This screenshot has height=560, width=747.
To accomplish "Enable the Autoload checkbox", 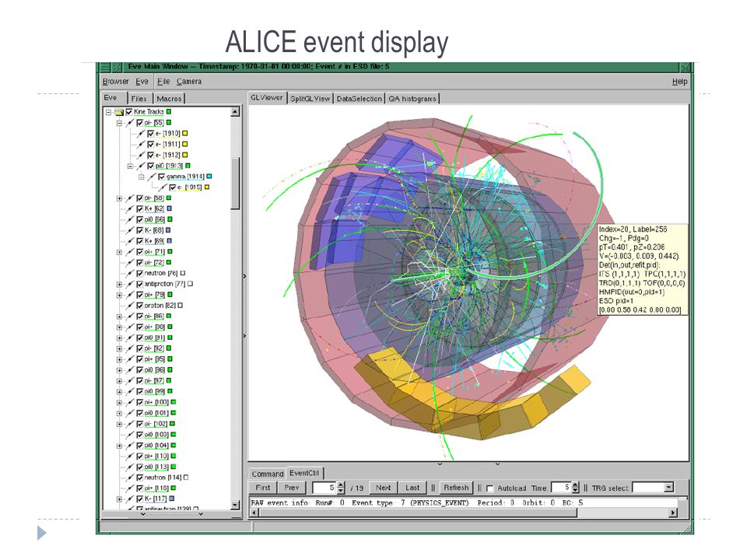I will pos(489,488).
